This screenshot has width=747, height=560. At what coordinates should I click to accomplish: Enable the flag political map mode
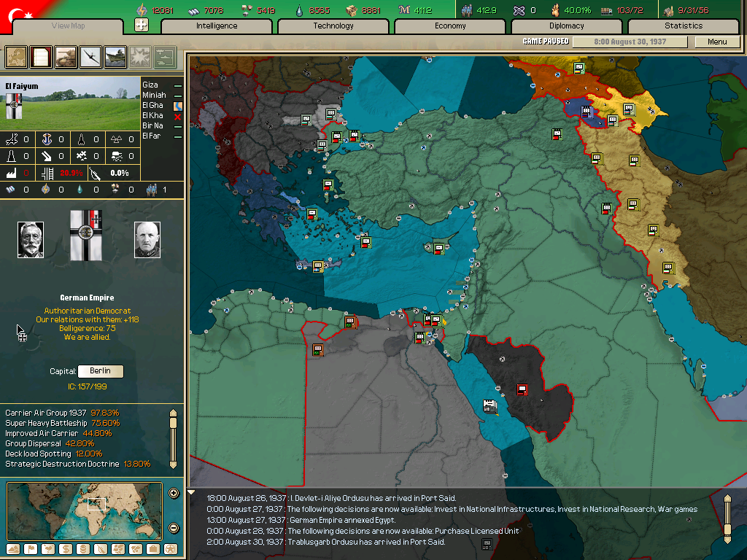[30, 548]
